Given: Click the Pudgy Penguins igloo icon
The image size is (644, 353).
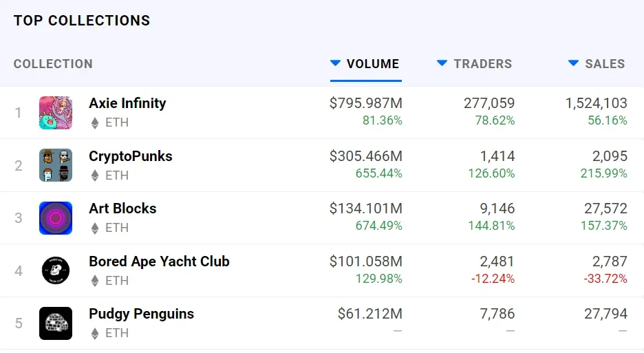Looking at the screenshot, I should coord(56,323).
